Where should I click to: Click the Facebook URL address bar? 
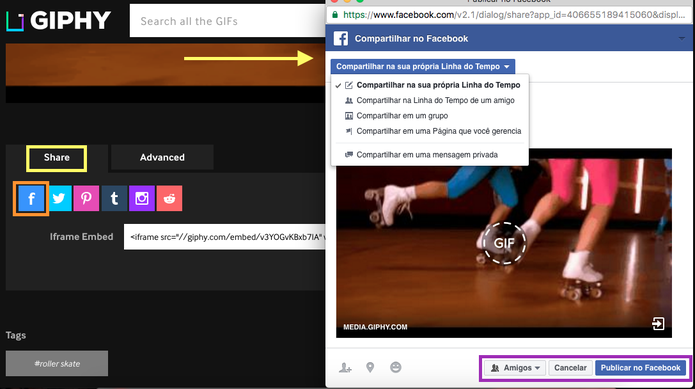click(509, 15)
